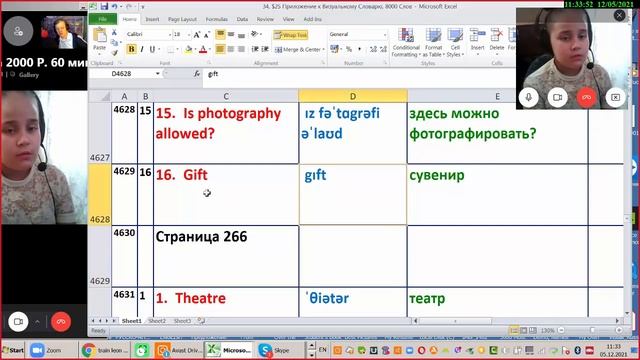Toggle Bold formatting
This screenshot has width=640, height=360.
click(131, 49)
